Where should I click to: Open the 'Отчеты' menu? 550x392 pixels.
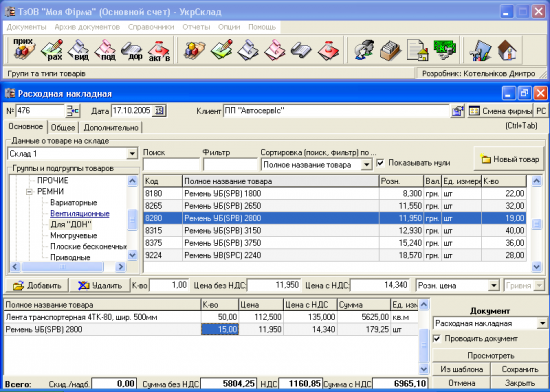coord(196,27)
